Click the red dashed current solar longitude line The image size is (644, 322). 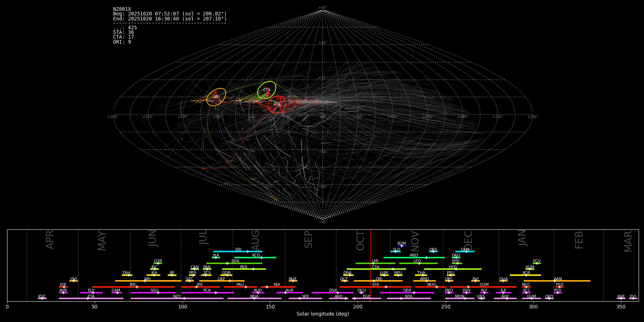click(x=370, y=265)
